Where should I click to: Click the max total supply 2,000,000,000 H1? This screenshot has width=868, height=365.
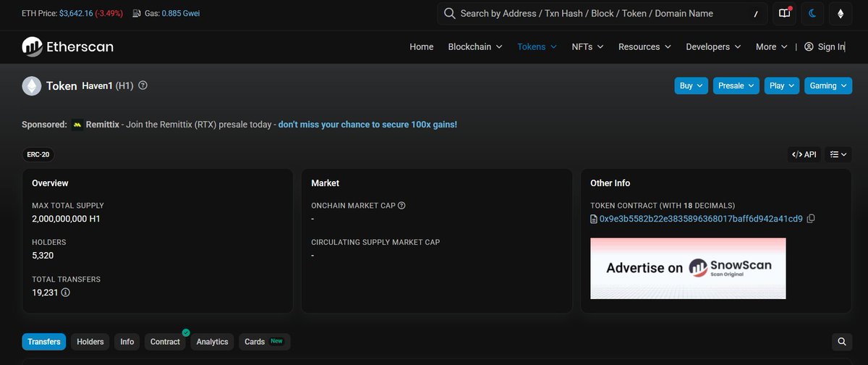point(68,219)
